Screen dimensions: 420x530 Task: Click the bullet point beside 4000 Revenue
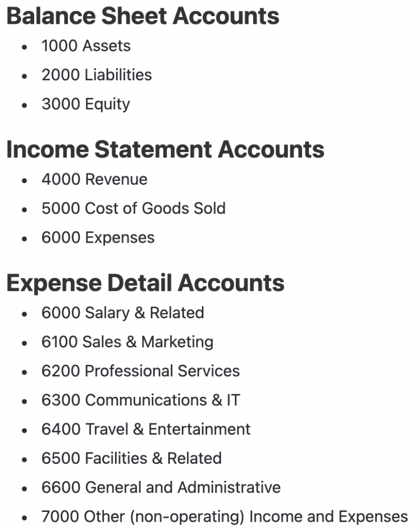24,180
